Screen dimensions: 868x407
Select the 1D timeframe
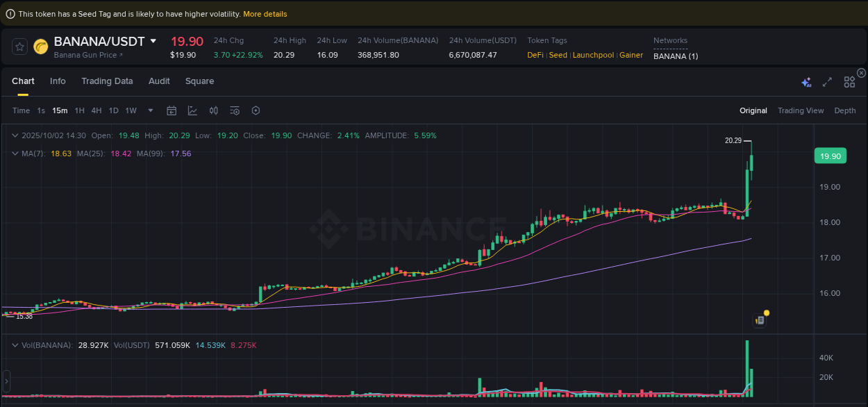pos(113,110)
